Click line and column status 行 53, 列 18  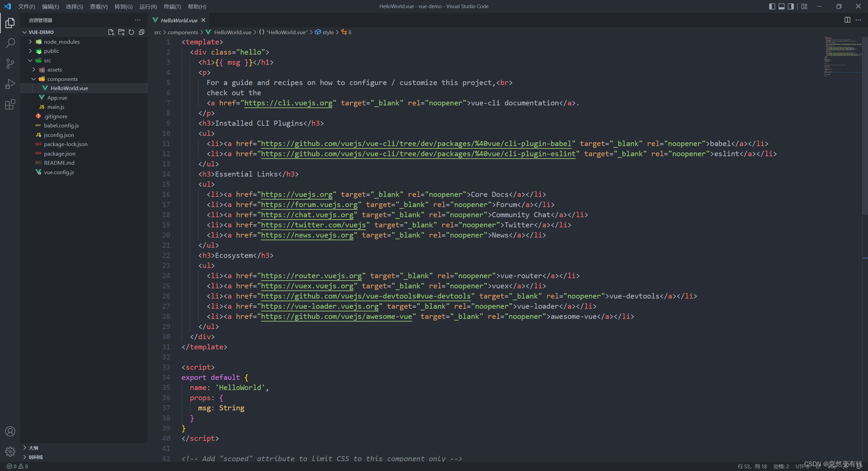click(x=752, y=466)
